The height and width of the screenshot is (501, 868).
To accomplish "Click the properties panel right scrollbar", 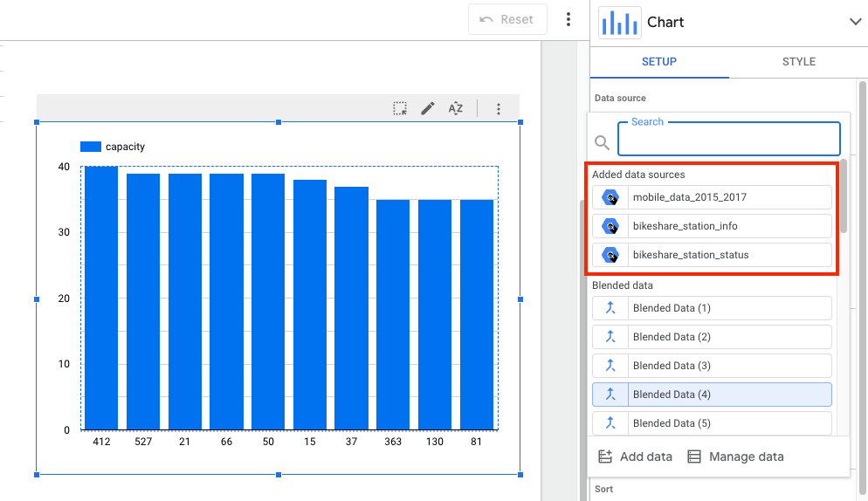I will (x=863, y=288).
